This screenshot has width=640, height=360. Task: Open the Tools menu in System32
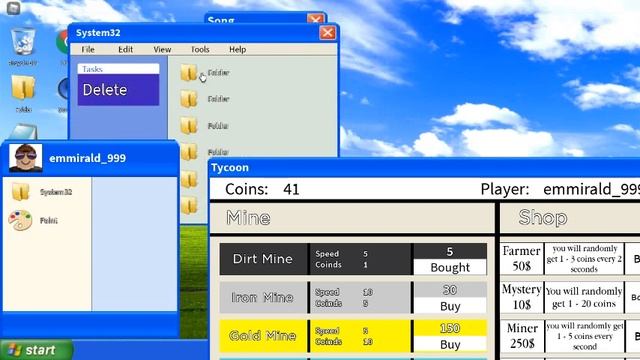[200, 49]
